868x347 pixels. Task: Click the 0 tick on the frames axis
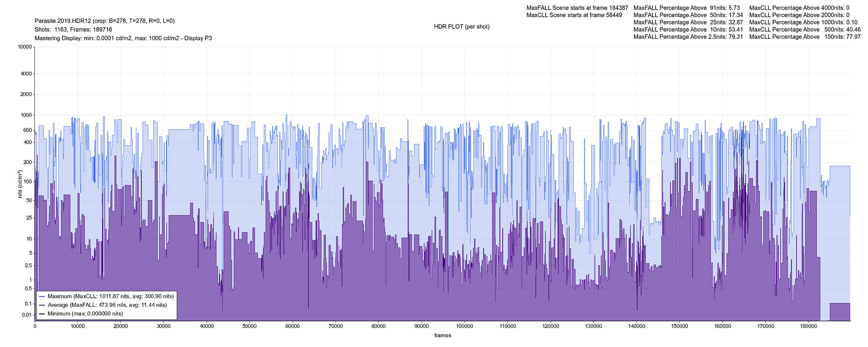coord(35,326)
